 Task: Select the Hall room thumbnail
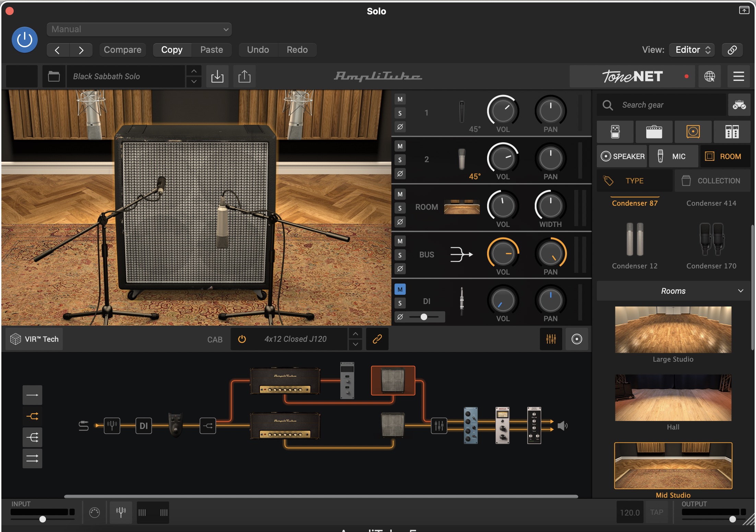click(x=673, y=398)
